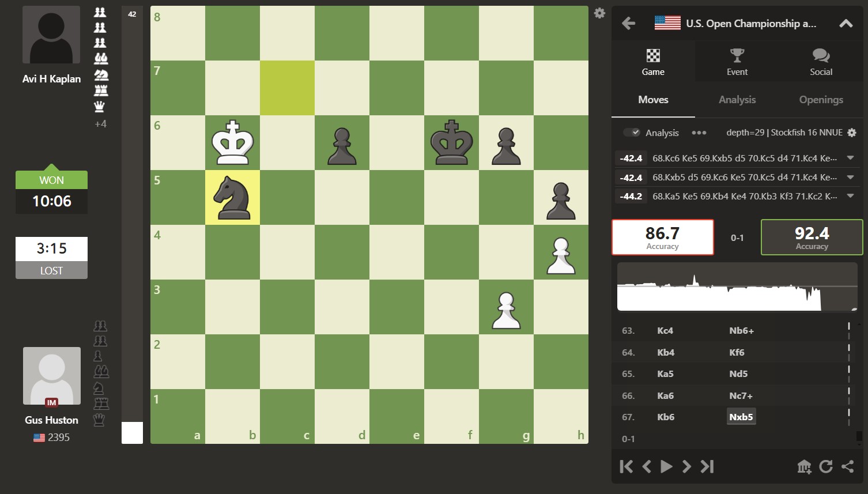Click the black knight on b5
Image resolution: width=868 pixels, height=494 pixels.
pos(232,197)
